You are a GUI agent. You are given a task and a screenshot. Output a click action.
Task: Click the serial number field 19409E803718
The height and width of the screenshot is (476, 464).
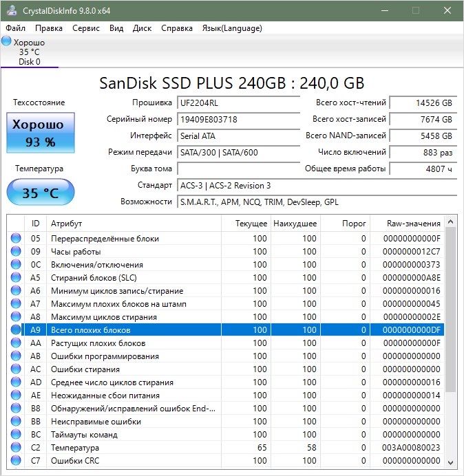point(238,119)
